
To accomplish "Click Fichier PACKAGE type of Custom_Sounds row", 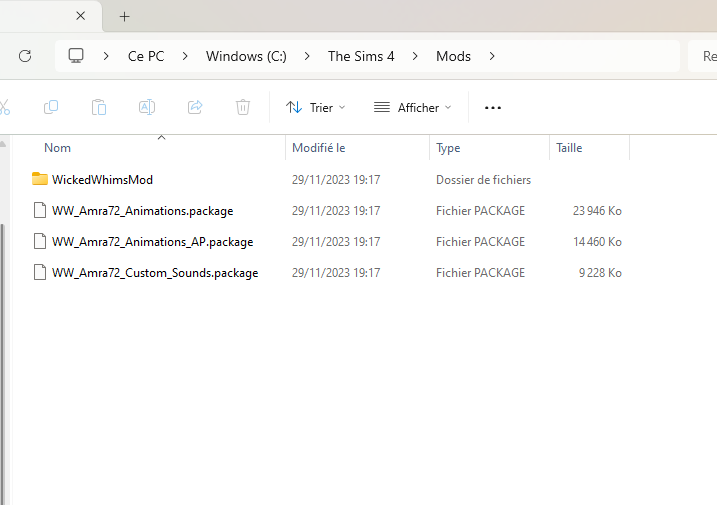I will 480,273.
